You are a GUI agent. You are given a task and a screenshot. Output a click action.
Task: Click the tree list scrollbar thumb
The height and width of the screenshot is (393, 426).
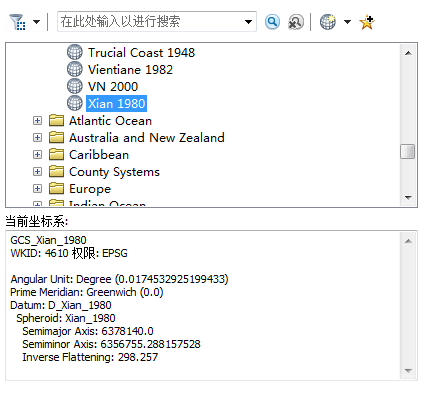tap(408, 152)
